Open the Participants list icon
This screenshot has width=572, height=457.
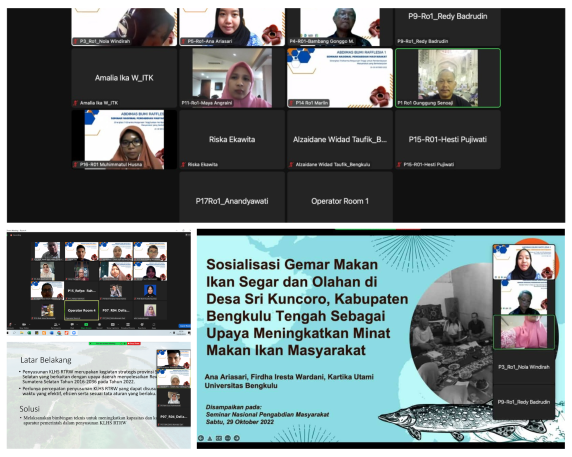coord(56,325)
